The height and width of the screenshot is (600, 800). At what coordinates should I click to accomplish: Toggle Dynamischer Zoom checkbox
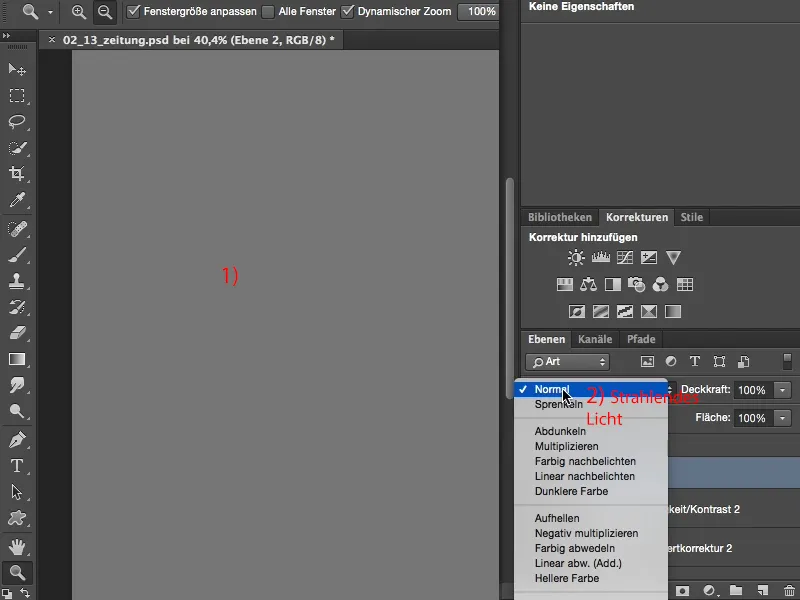(x=347, y=11)
